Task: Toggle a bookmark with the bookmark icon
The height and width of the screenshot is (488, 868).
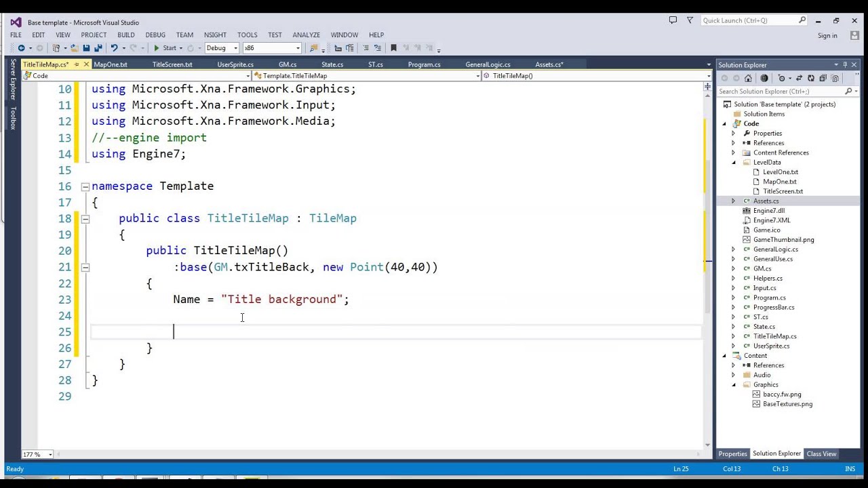Action: pyautogui.click(x=393, y=48)
